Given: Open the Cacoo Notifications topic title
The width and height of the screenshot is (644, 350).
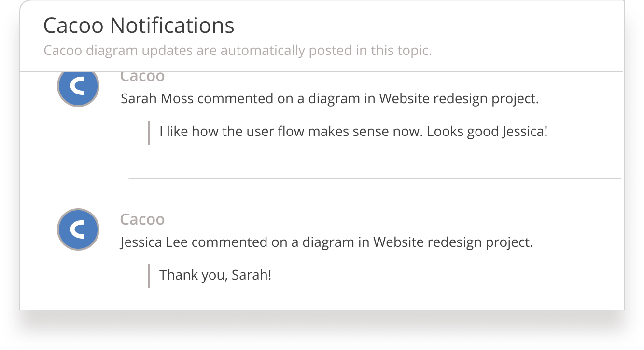Looking at the screenshot, I should click(139, 26).
